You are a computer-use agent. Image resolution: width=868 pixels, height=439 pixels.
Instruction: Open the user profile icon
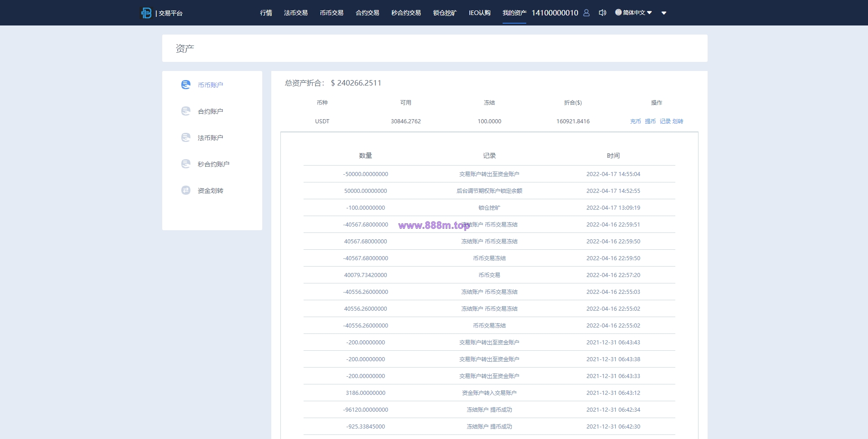tap(586, 13)
